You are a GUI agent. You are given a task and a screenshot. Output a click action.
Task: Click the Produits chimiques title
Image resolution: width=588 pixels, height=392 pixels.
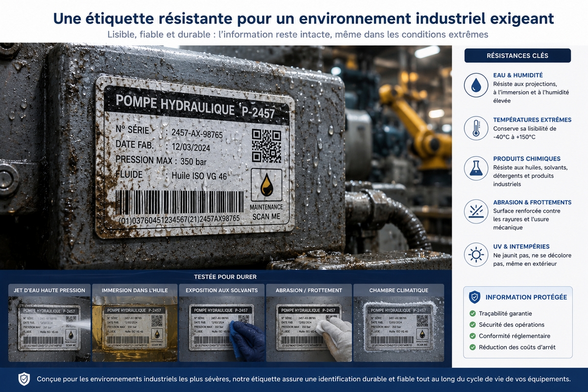(x=527, y=159)
